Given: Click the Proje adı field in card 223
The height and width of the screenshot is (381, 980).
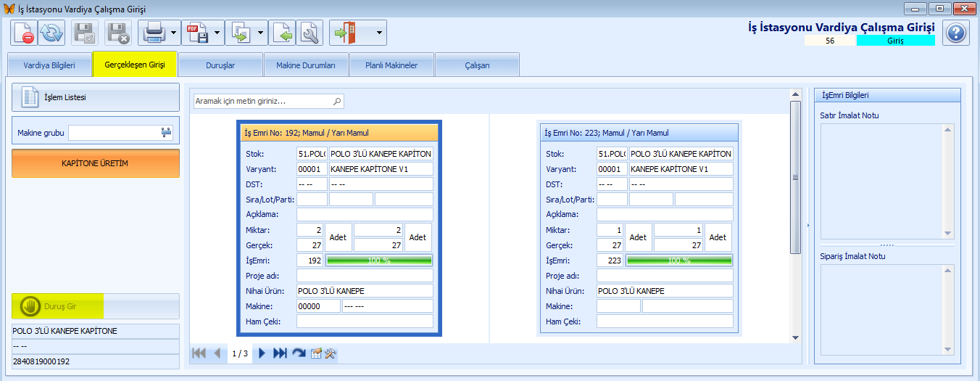Looking at the screenshot, I should pyautogui.click(x=665, y=276).
